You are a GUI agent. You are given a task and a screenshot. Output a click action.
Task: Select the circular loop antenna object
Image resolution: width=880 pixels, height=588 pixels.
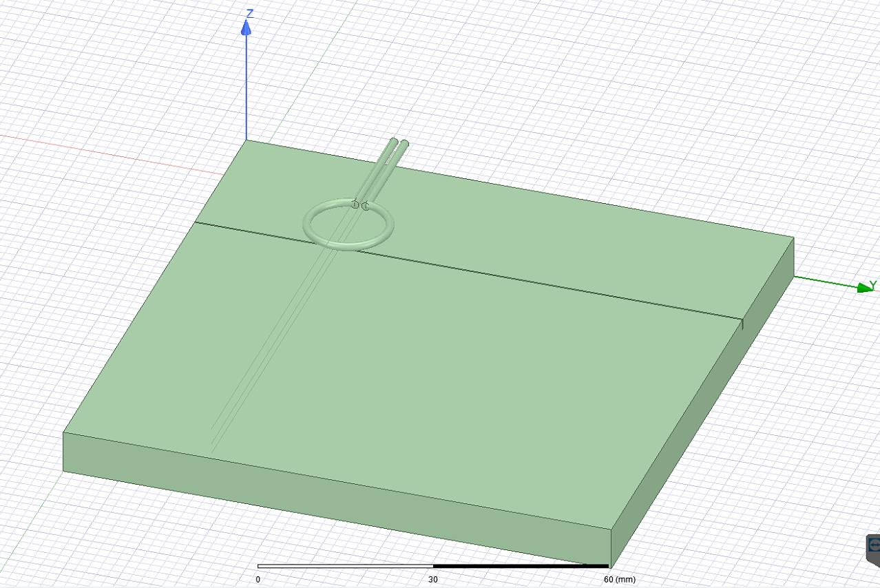click(x=348, y=224)
